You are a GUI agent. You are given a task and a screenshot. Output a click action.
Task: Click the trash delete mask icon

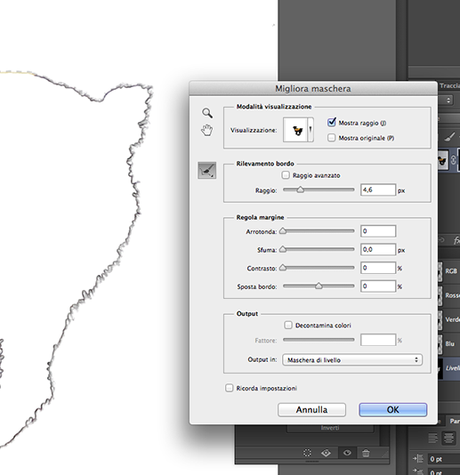[x=366, y=453]
